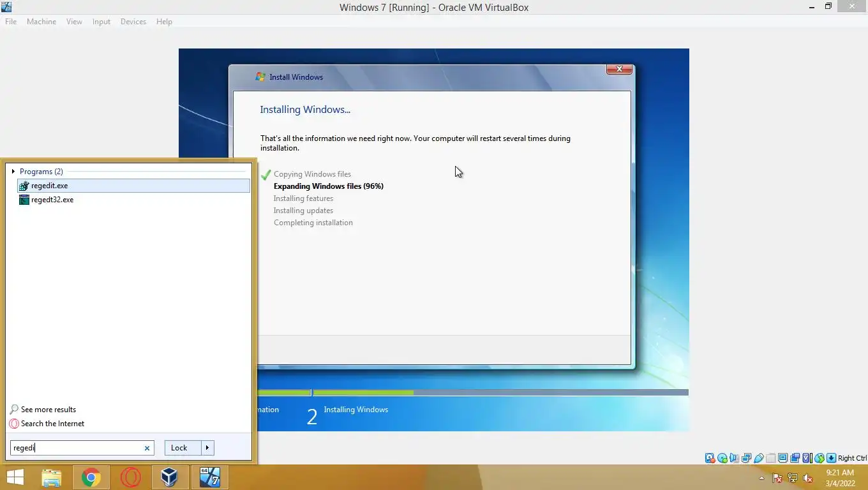The height and width of the screenshot is (490, 868).
Task: Open the arrow menu next to Lock
Action: [x=207, y=448]
